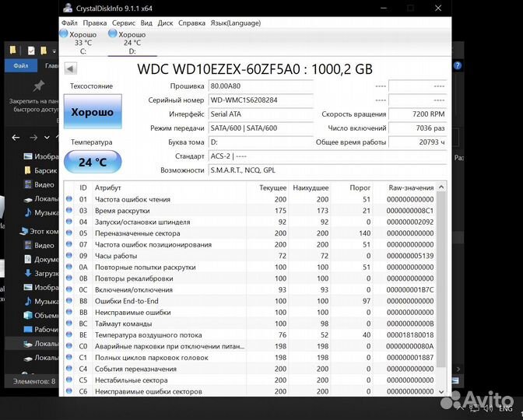
Task: Click the serial number field
Action: coord(261,100)
